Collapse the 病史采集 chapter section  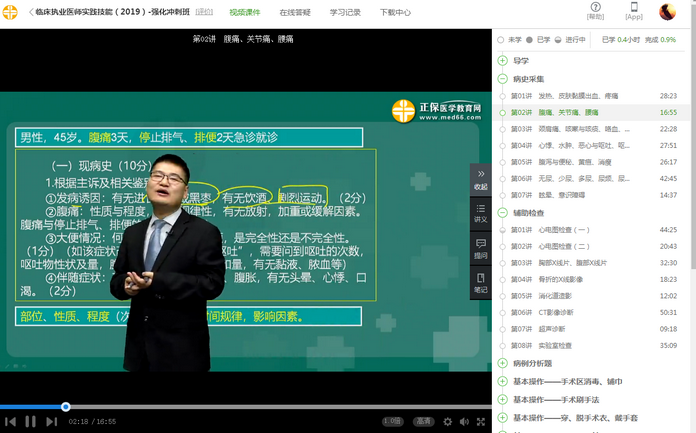coord(503,78)
